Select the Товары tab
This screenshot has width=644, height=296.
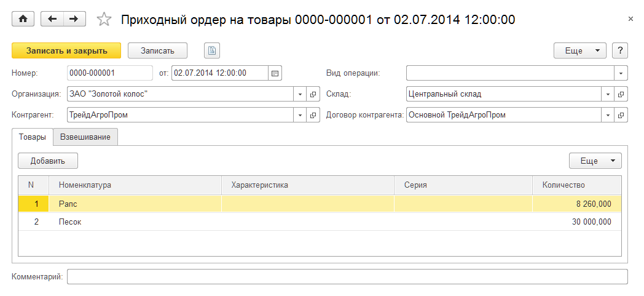point(33,137)
